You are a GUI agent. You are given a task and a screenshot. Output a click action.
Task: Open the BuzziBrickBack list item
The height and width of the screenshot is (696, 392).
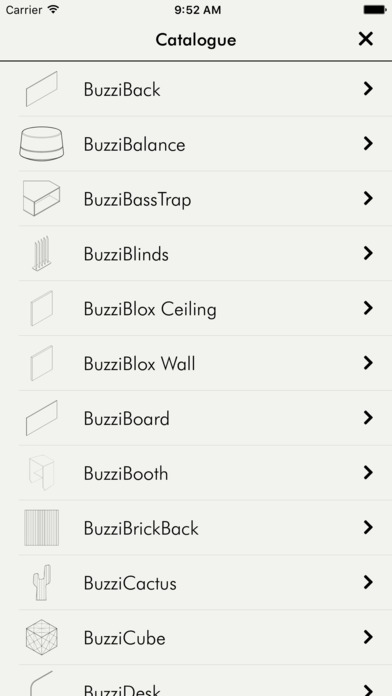196,528
